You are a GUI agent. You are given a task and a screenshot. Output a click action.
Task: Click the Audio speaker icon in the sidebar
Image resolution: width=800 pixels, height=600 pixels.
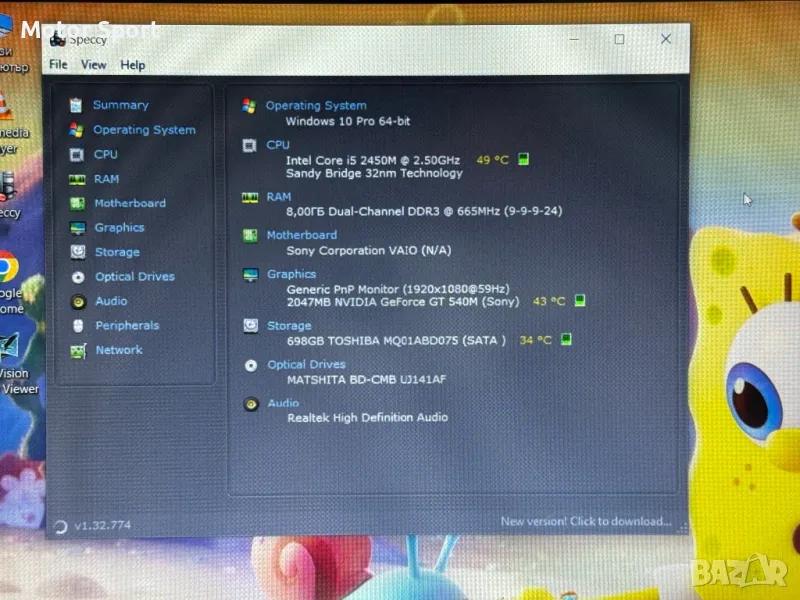point(77,301)
